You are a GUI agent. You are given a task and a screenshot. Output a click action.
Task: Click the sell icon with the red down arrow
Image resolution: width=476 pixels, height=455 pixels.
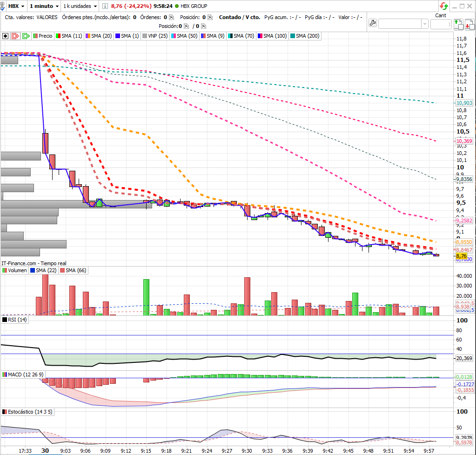[469, 24]
